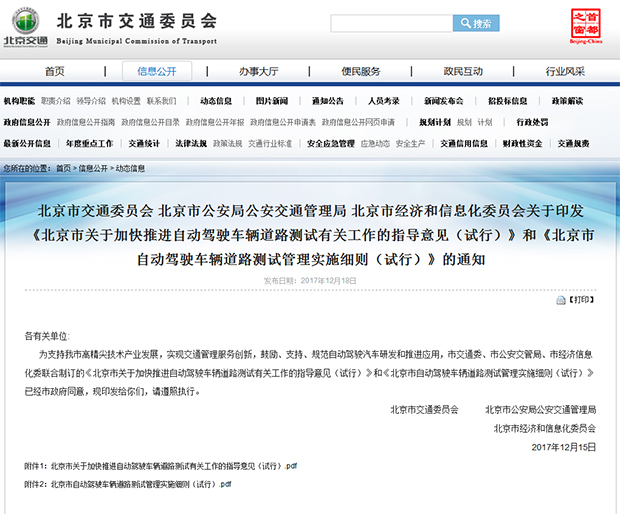Select the 便民服务 navigation tab

(x=360, y=72)
